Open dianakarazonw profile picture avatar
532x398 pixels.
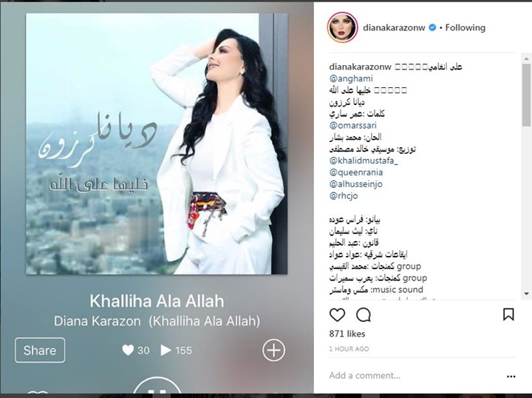tap(342, 27)
